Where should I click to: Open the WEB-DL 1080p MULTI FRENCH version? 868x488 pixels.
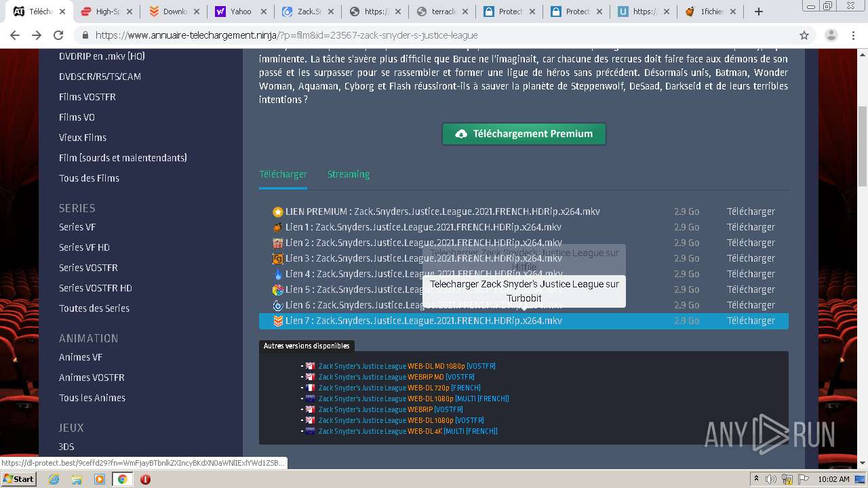click(x=414, y=399)
